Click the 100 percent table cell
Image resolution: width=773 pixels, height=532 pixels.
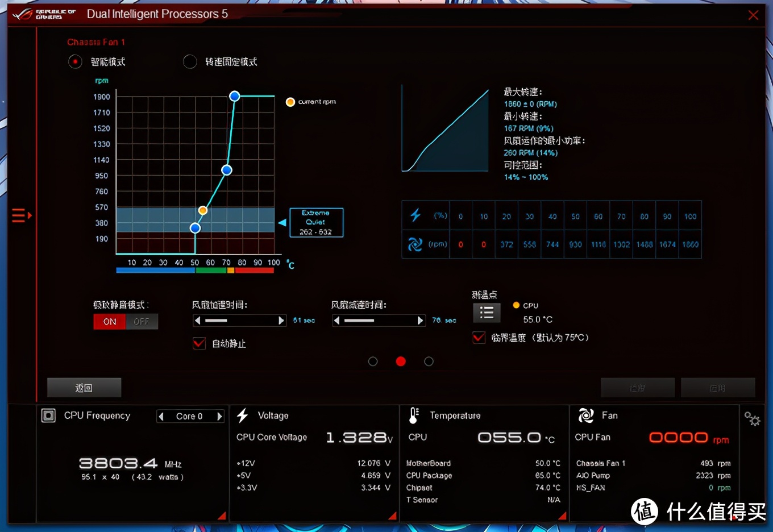point(690,216)
